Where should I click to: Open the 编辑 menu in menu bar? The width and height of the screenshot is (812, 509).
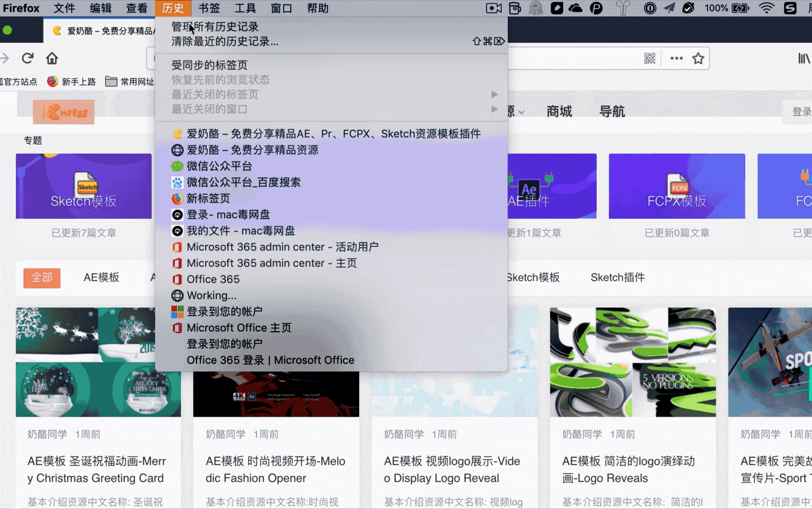coord(101,8)
